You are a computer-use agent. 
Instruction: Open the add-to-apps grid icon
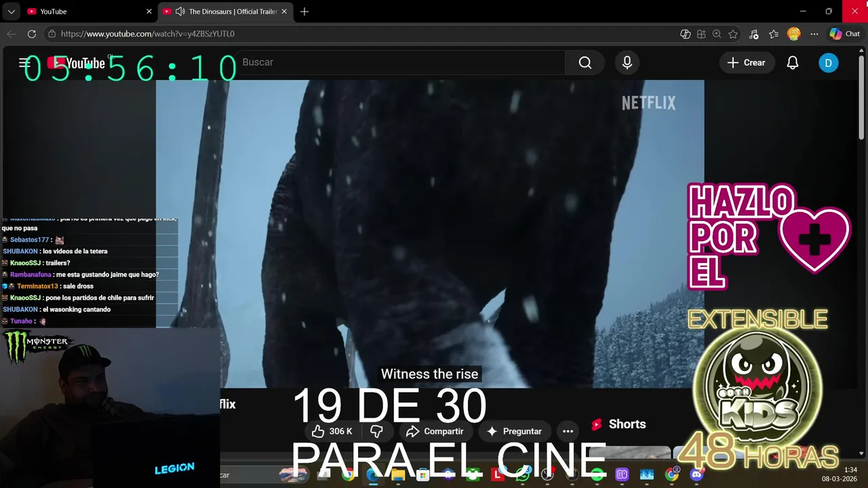click(701, 34)
